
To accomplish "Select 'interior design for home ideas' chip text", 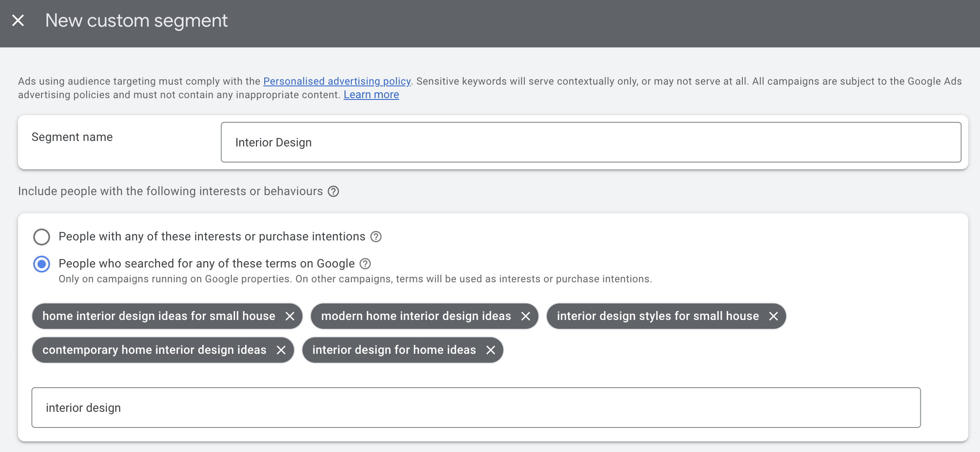I will point(394,350).
